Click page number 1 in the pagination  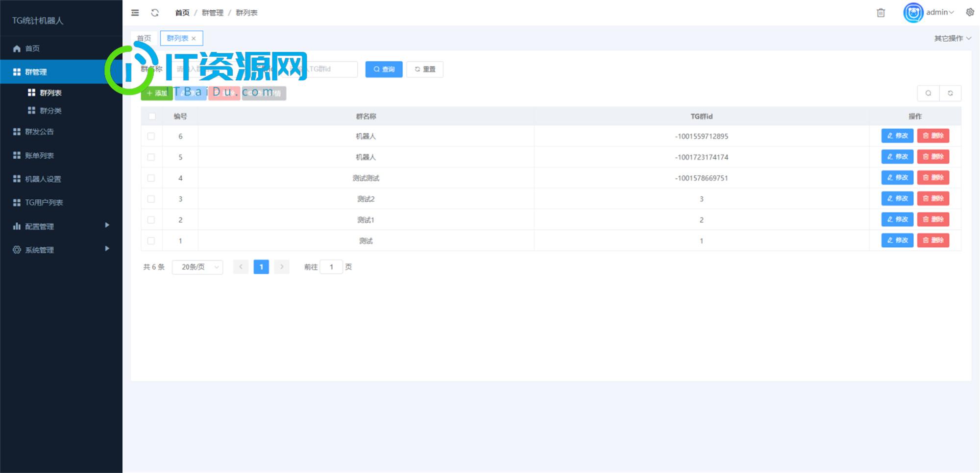tap(261, 267)
